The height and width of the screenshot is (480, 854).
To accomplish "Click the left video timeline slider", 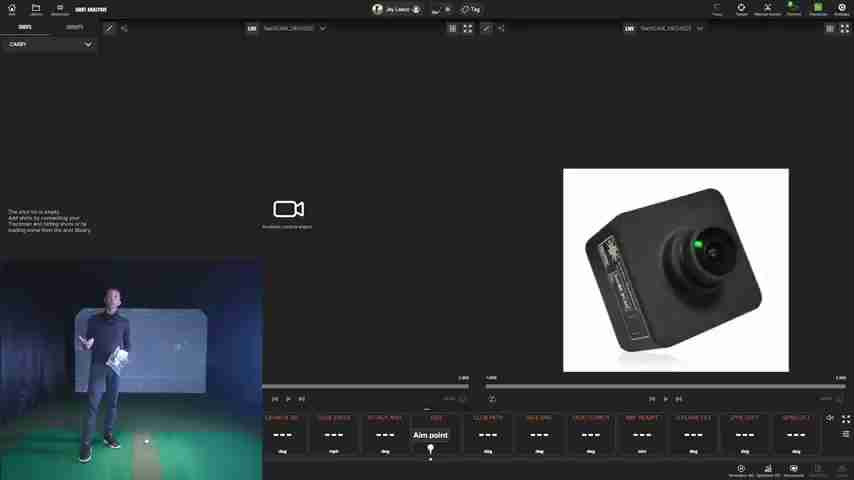I will (x=365, y=386).
